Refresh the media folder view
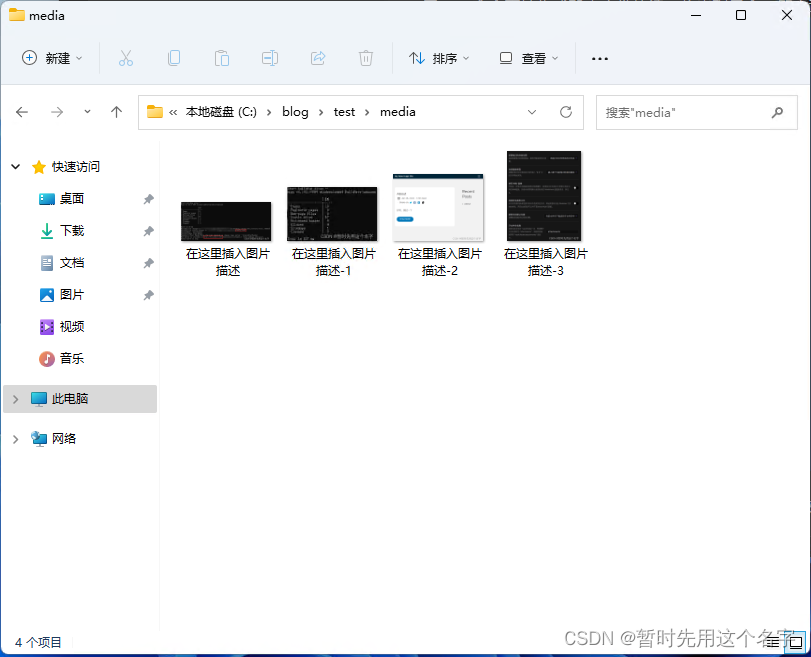This screenshot has width=811, height=657. point(565,112)
